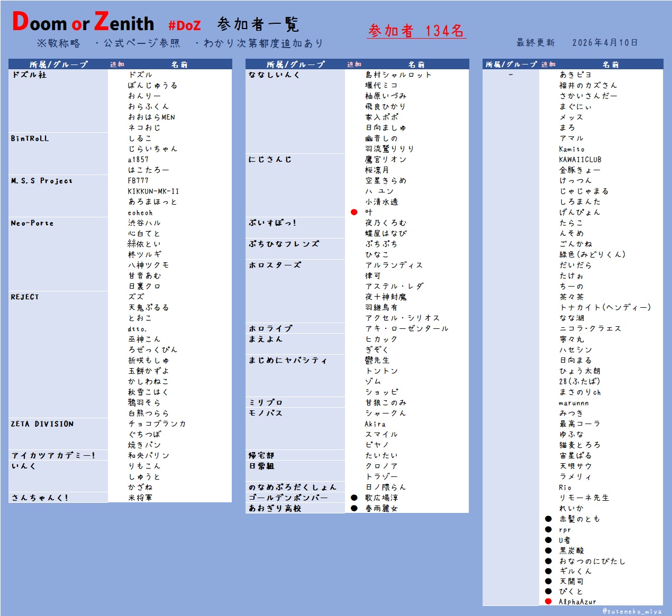Click the red dot beside AlphaAzur
This screenshot has height=616, width=672.
coord(548,601)
